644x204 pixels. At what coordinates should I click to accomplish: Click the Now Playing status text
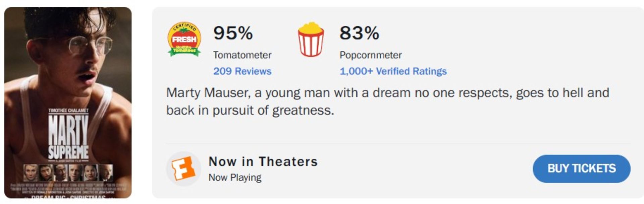click(235, 178)
